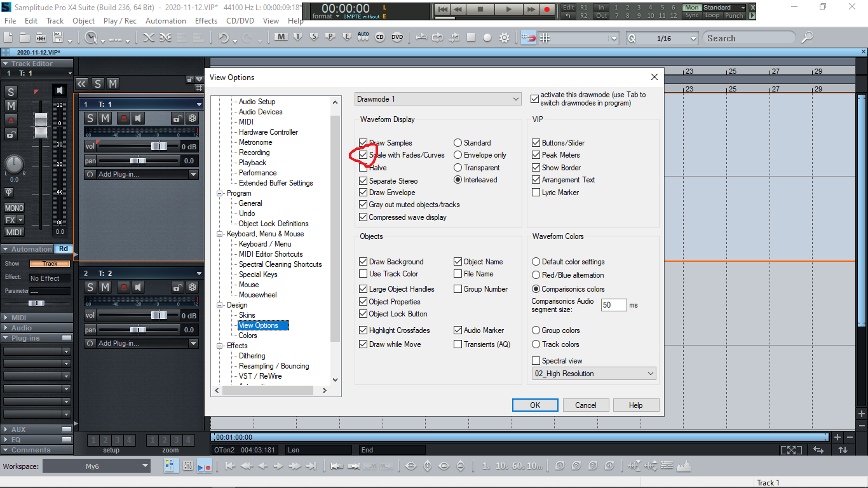Collapse the Keyboard, Menu & Mouse node
Screen dimensions: 868x488
click(220, 234)
